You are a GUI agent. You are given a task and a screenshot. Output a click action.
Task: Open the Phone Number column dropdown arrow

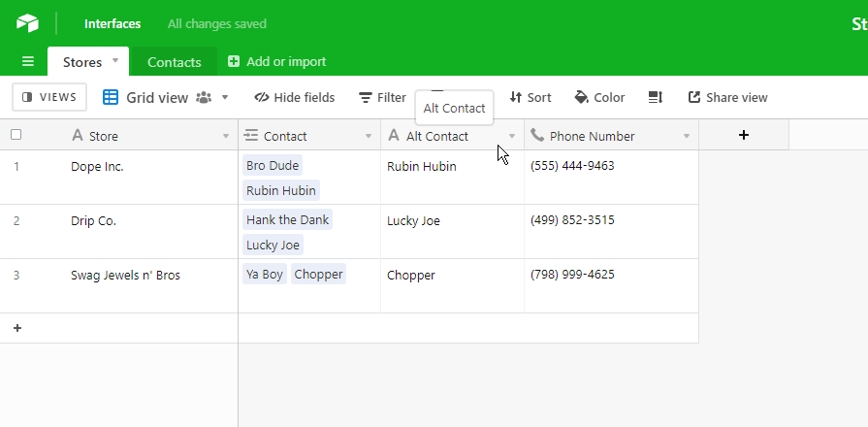(687, 136)
